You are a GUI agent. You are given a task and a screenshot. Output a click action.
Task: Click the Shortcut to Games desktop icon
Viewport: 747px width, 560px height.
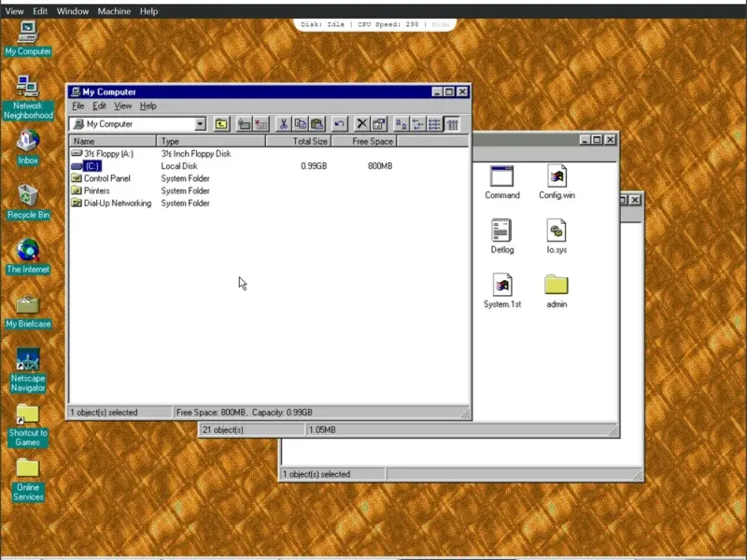[x=28, y=426]
